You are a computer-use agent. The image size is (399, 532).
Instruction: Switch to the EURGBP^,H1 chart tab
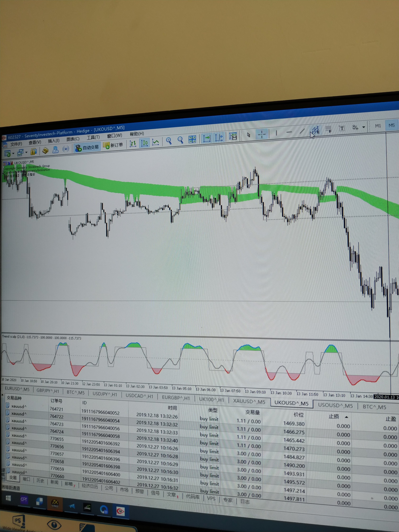(176, 398)
